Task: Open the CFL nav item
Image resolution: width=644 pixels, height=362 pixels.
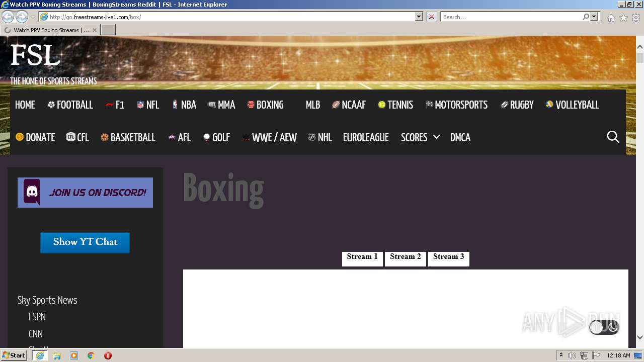Action: [x=77, y=138]
